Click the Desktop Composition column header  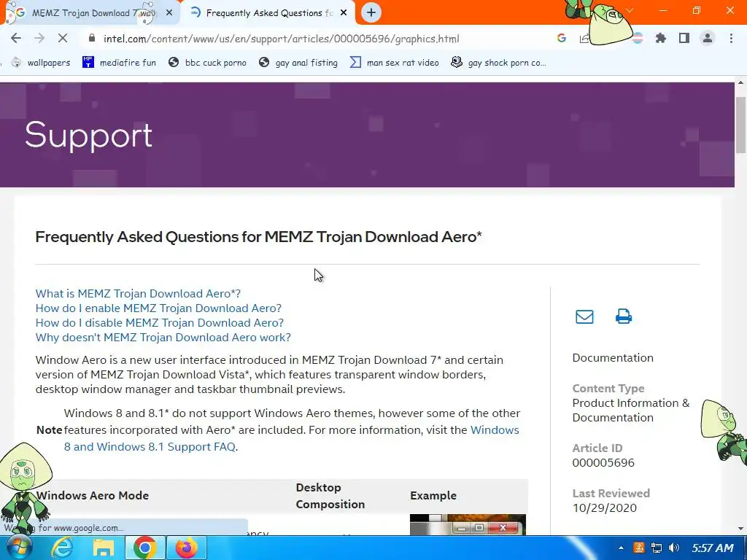pos(330,496)
